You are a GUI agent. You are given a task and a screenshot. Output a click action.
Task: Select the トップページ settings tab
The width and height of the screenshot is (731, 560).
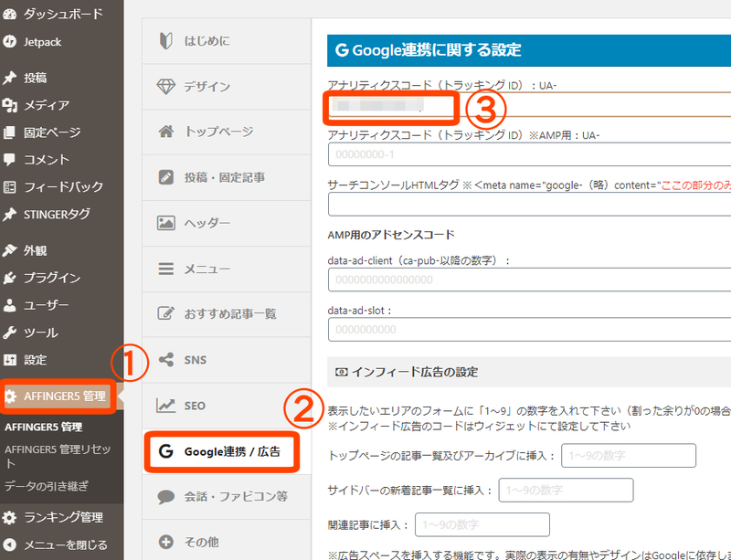pyautogui.click(x=227, y=132)
